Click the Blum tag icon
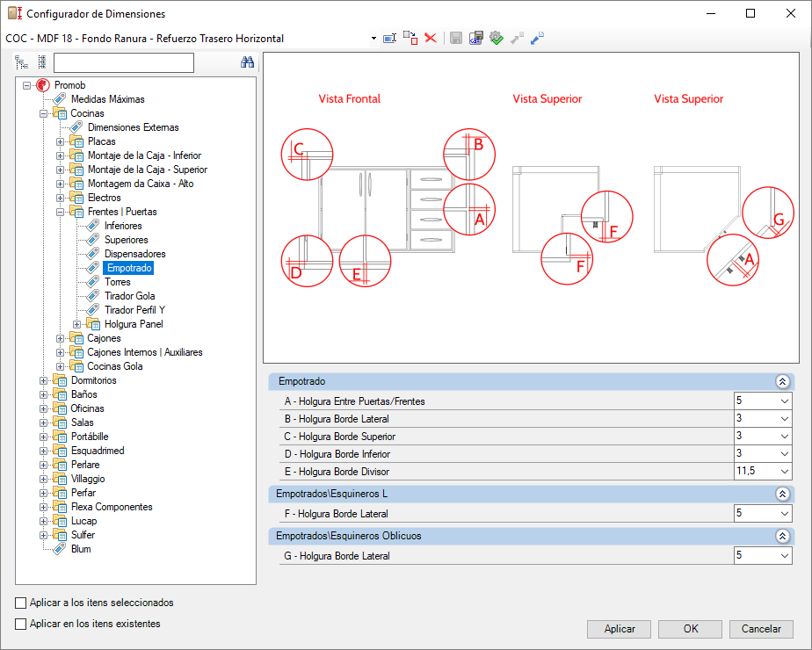The width and height of the screenshot is (812, 650). tap(60, 549)
